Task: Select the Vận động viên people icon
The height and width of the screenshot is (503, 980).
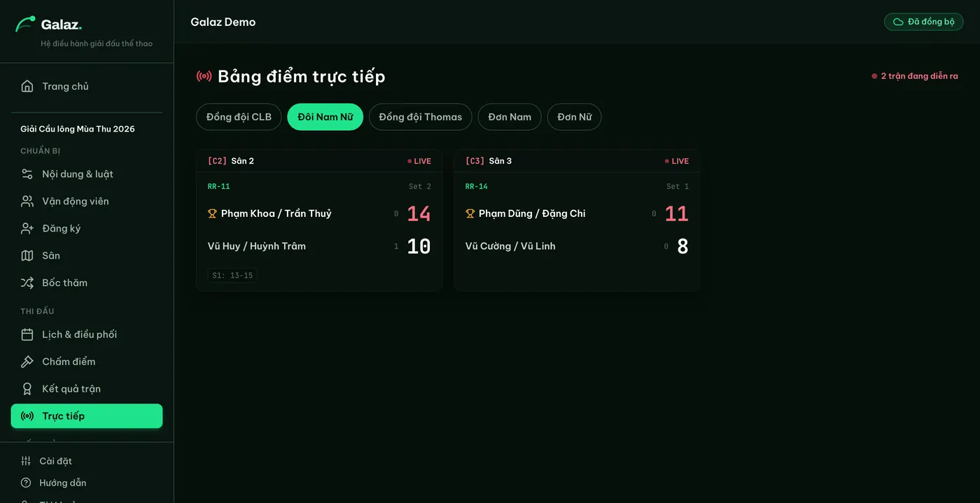Action: [27, 201]
